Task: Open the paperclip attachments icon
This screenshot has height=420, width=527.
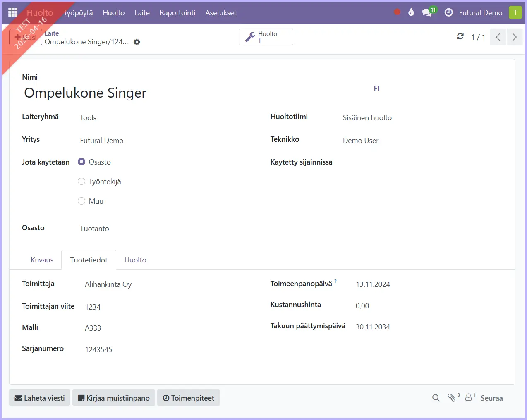Action: [451, 398]
